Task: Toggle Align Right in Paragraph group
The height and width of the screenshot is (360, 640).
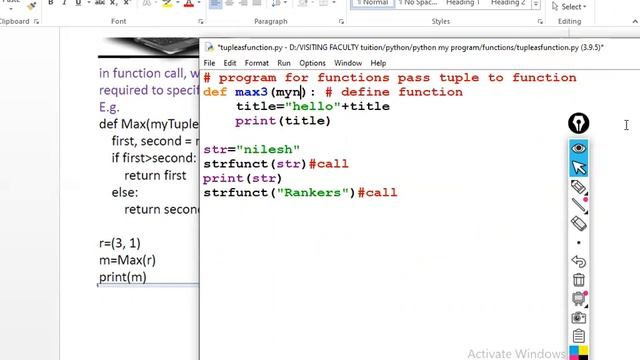Action: (243, 3)
